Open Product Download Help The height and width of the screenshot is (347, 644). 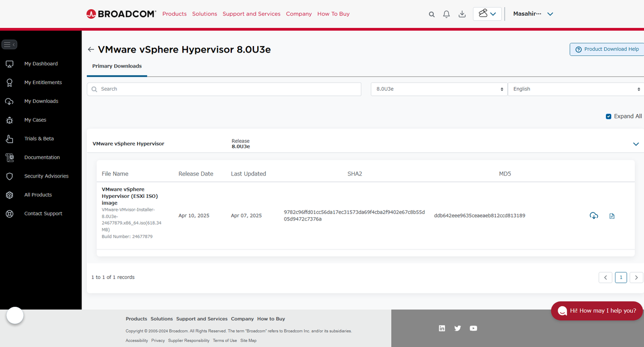tap(607, 49)
